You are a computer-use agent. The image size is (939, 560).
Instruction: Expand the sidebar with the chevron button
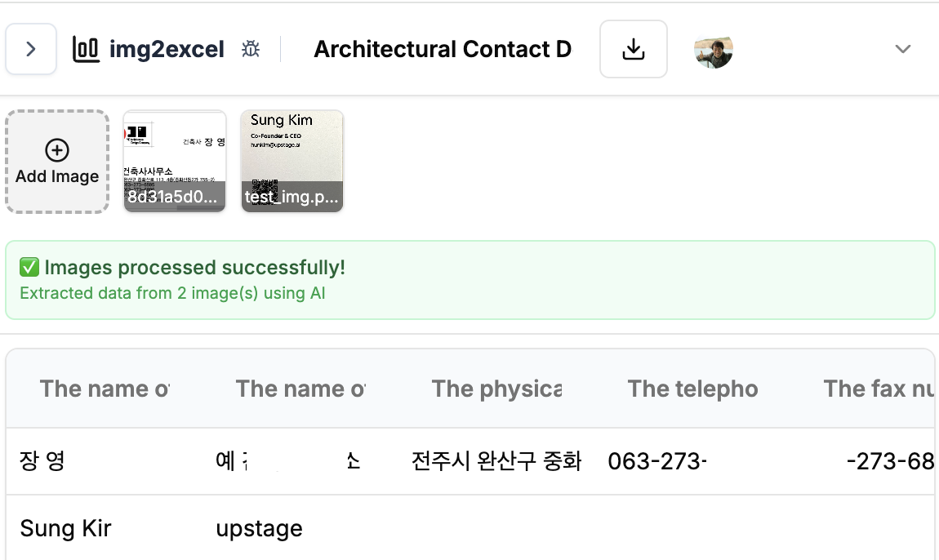click(x=31, y=49)
